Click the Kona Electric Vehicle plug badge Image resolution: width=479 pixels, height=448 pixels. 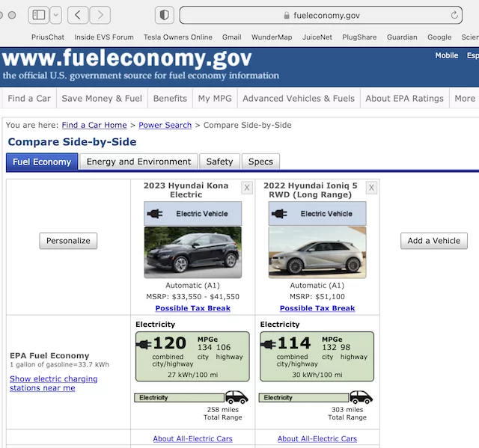[192, 214]
